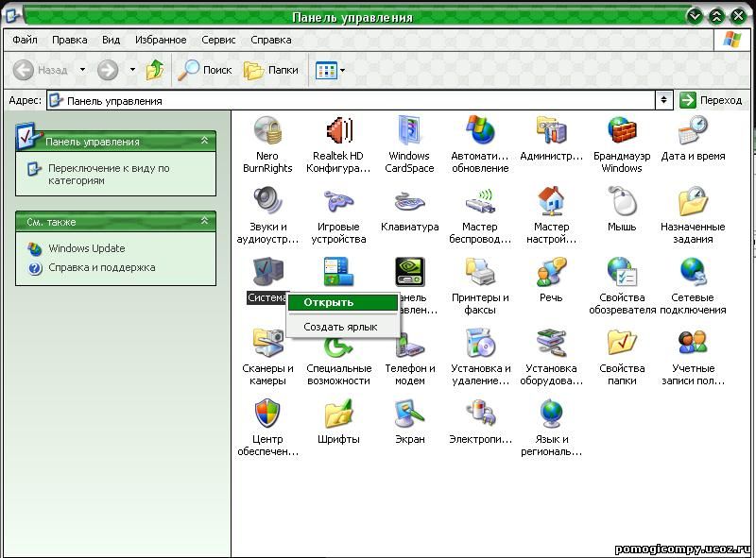Open the User Accounts icon
This screenshot has height=558, width=756.
tap(693, 343)
